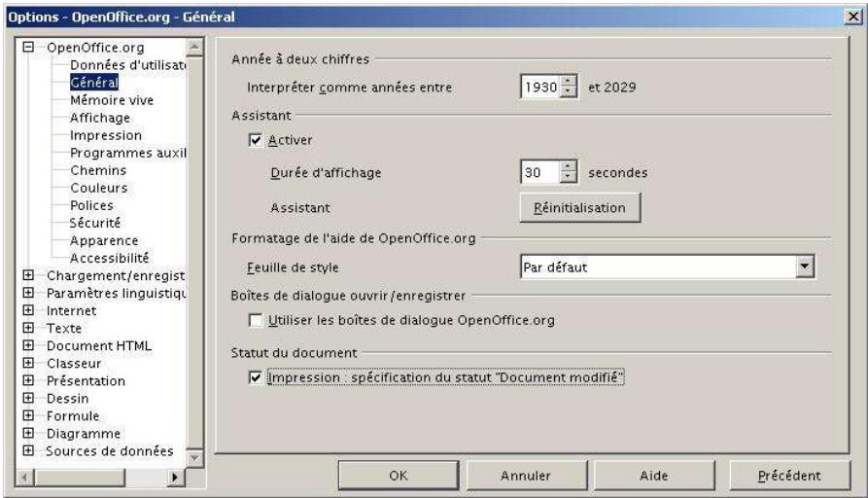Screen dimensions: 868x498
Task: Open the Sécurité settings page
Action: (94, 224)
